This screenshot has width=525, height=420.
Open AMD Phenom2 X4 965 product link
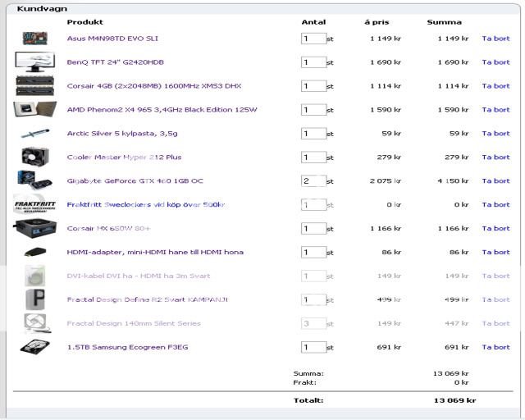(x=162, y=110)
